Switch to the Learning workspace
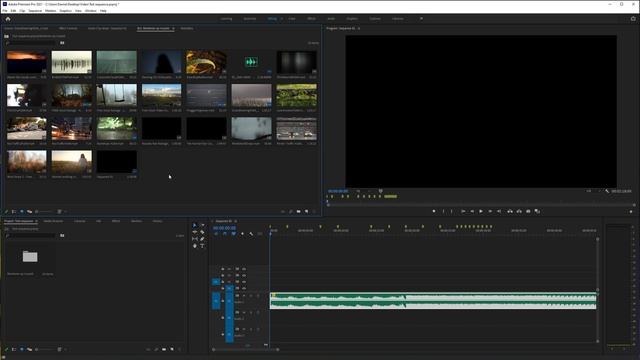The height and width of the screenshot is (360, 640). pyautogui.click(x=226, y=19)
